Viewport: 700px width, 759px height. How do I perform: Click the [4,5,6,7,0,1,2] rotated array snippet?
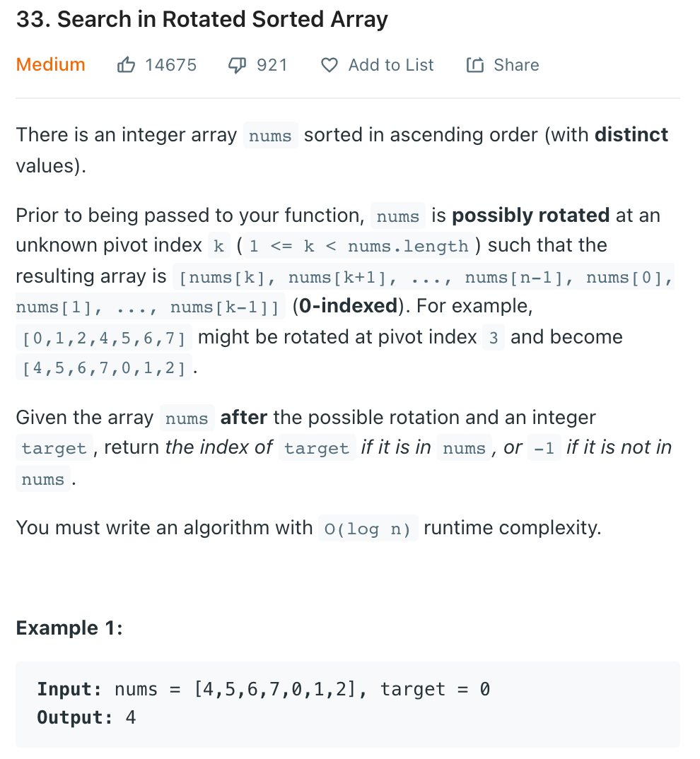click(x=103, y=367)
